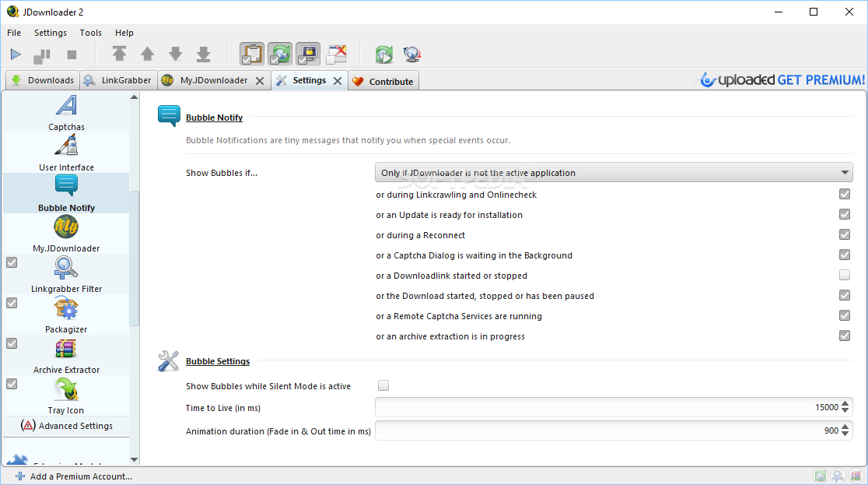Click the reconnect now toolbar icon
868x485 pixels.
[383, 54]
